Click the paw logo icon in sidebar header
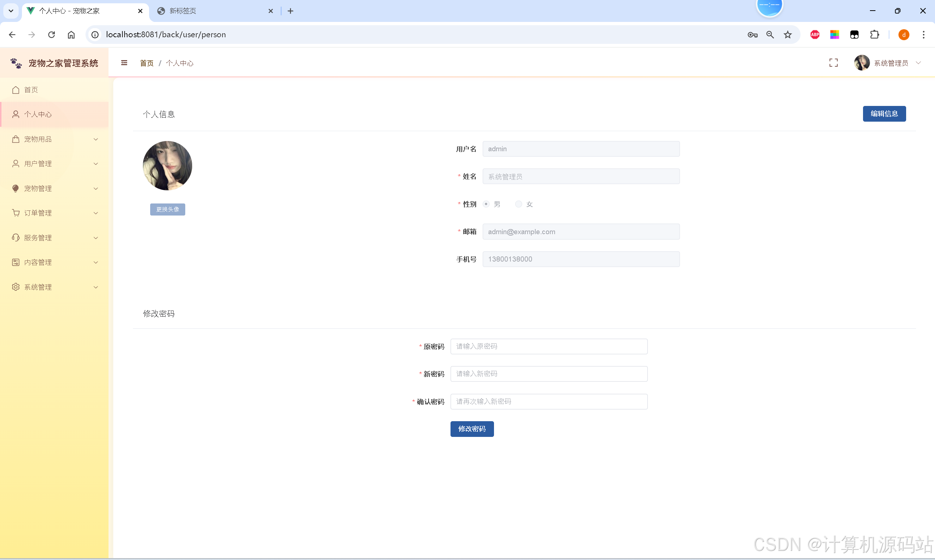This screenshot has width=935, height=560. 16,63
